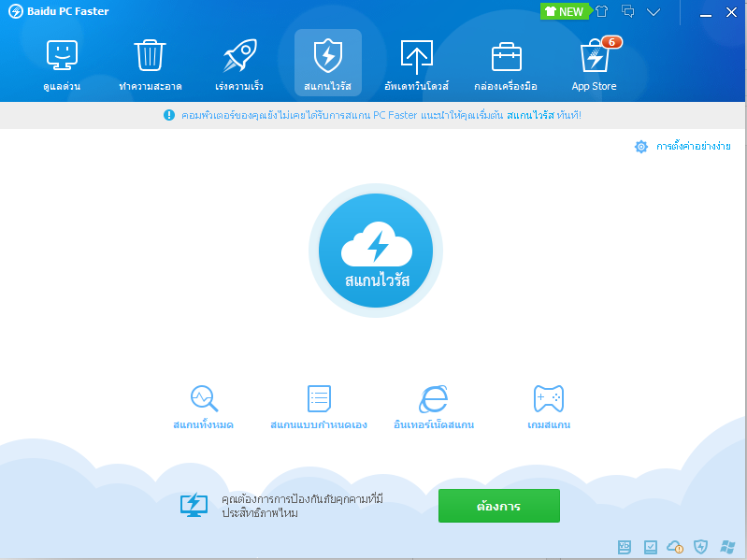This screenshot has width=747, height=560.
Task: Open the การตั้งค่าอย่างง่าย easy settings link
Action: pyautogui.click(x=693, y=147)
